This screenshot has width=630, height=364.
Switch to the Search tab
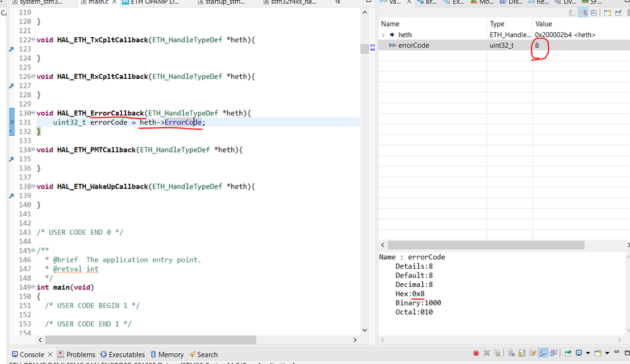coord(203,355)
